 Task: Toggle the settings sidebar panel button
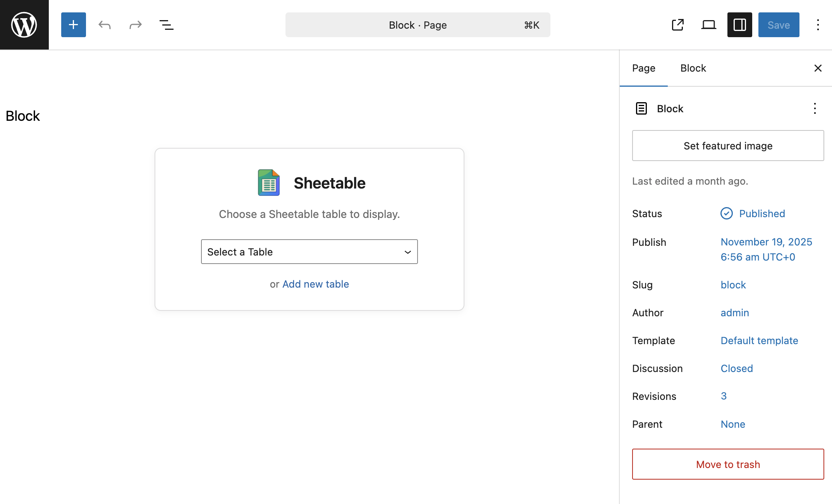pyautogui.click(x=739, y=25)
